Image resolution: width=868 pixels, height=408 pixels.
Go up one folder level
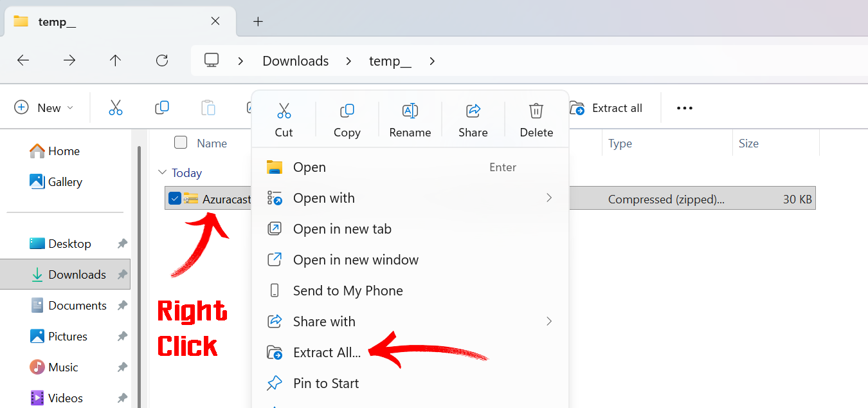(115, 60)
